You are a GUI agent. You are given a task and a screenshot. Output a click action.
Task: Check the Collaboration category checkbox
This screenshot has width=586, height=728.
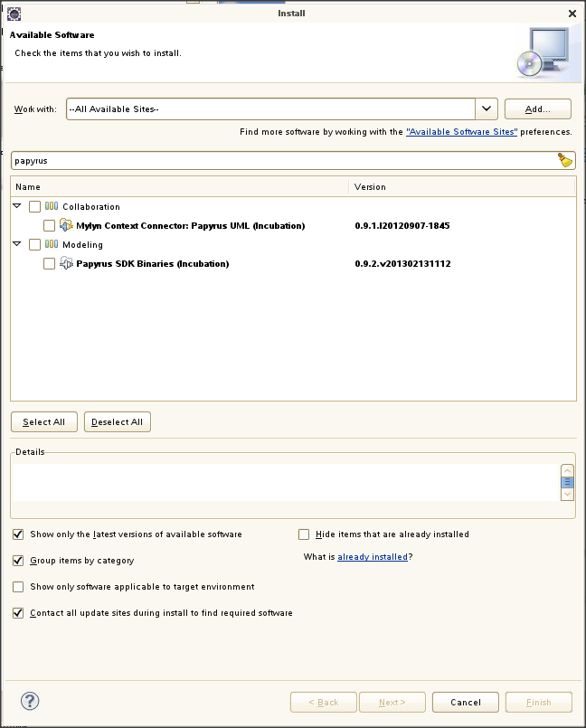[35, 206]
